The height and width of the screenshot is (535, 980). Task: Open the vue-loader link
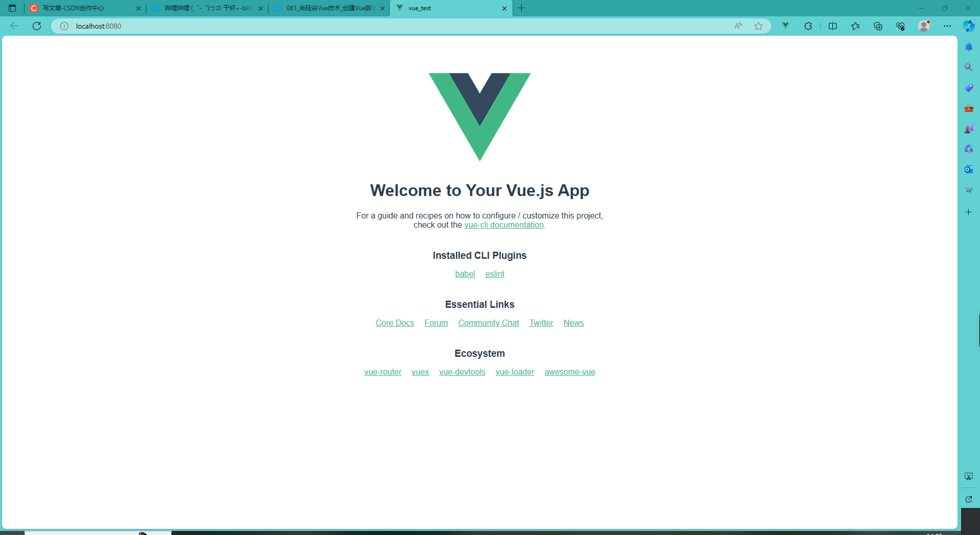(x=514, y=372)
